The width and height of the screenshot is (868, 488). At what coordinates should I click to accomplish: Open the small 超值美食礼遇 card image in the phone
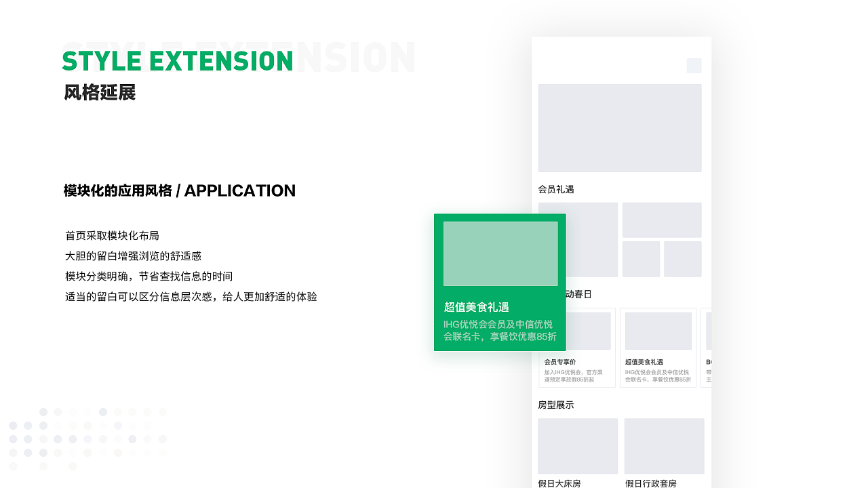pyautogui.click(x=658, y=331)
